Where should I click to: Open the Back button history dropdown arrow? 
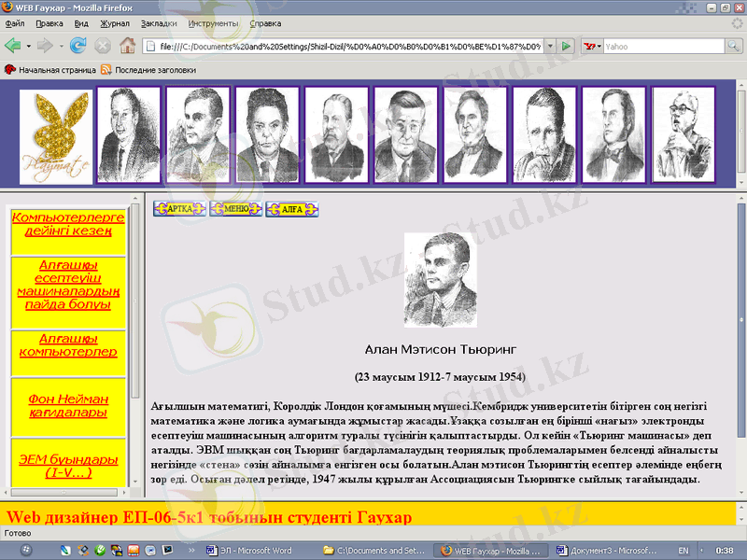tap(29, 46)
